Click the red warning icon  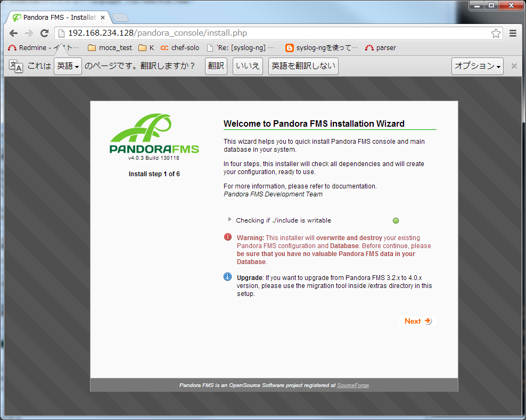pos(228,237)
